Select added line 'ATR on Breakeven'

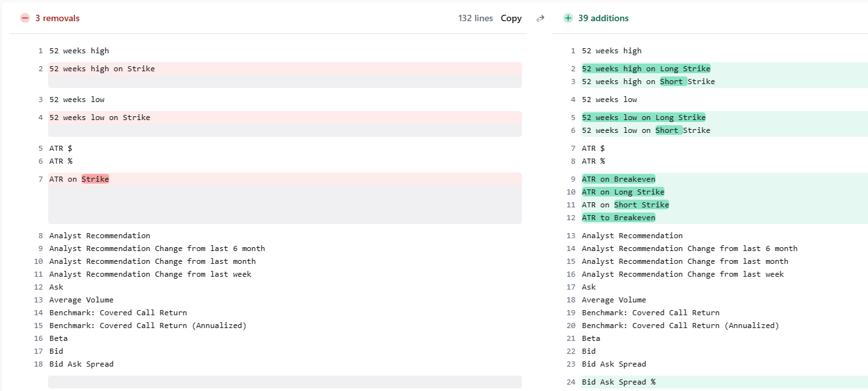[x=724, y=179]
